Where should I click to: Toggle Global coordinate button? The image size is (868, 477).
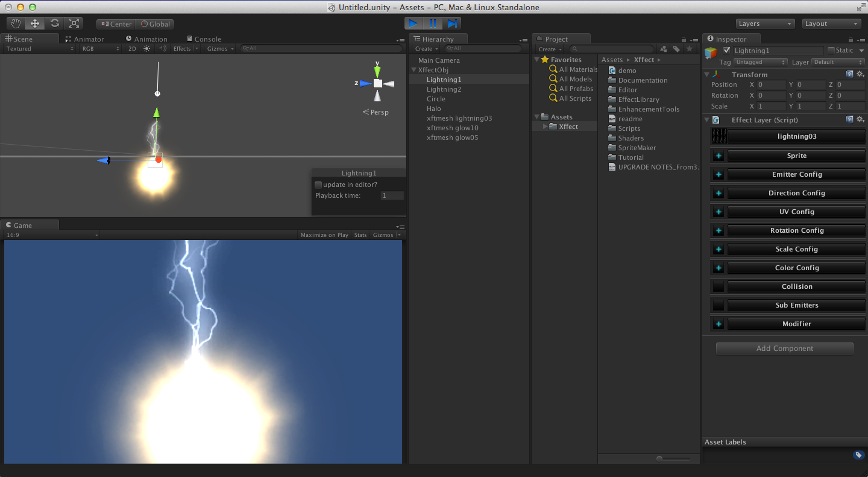(155, 24)
